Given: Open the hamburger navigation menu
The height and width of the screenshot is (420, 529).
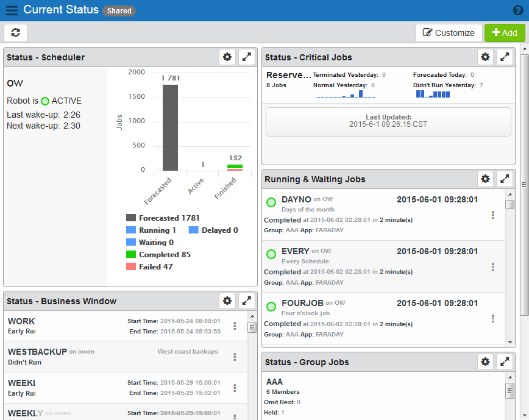Looking at the screenshot, I should tap(12, 10).
